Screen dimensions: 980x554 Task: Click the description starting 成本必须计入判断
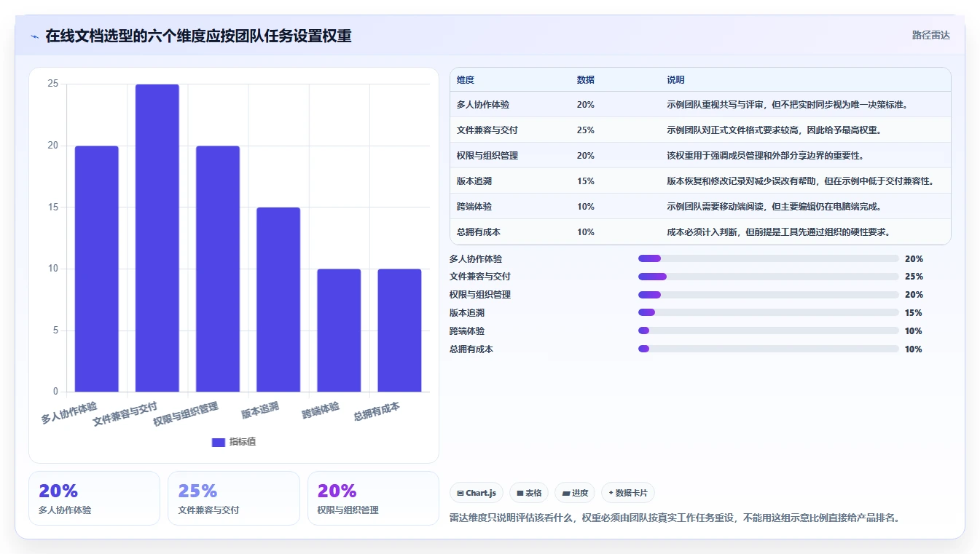[778, 232]
